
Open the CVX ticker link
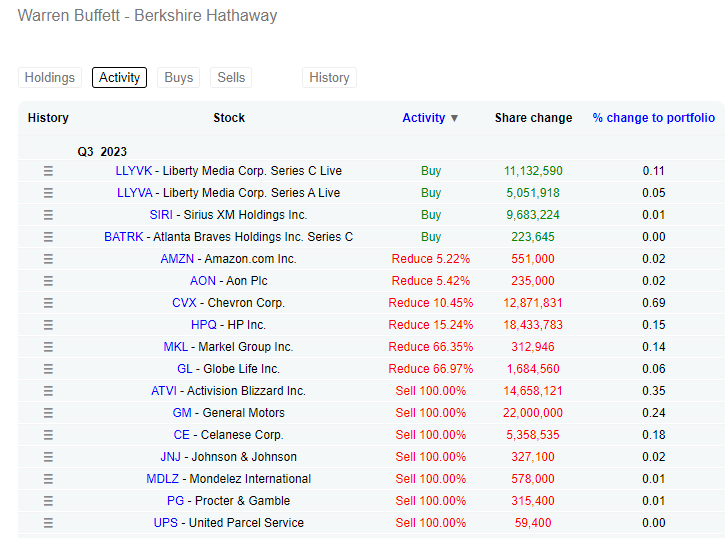click(x=184, y=303)
